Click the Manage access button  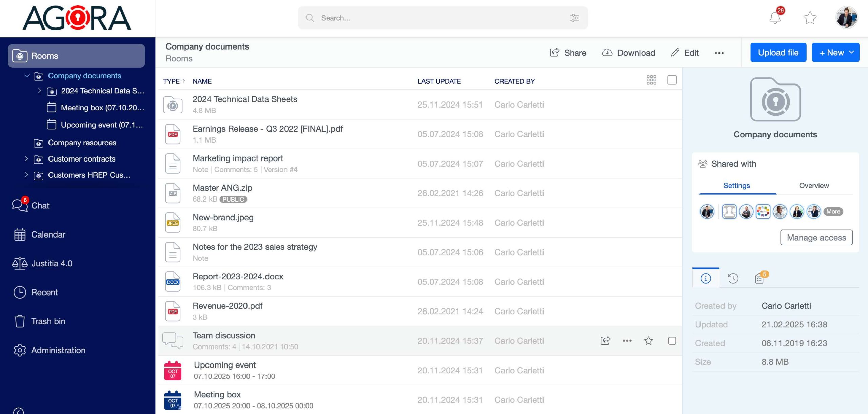816,238
